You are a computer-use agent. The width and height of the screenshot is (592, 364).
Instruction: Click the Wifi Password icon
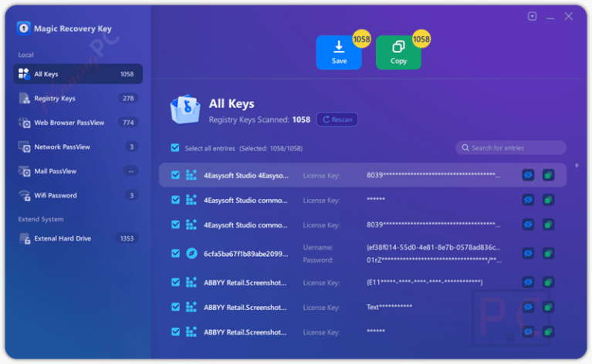(x=24, y=195)
